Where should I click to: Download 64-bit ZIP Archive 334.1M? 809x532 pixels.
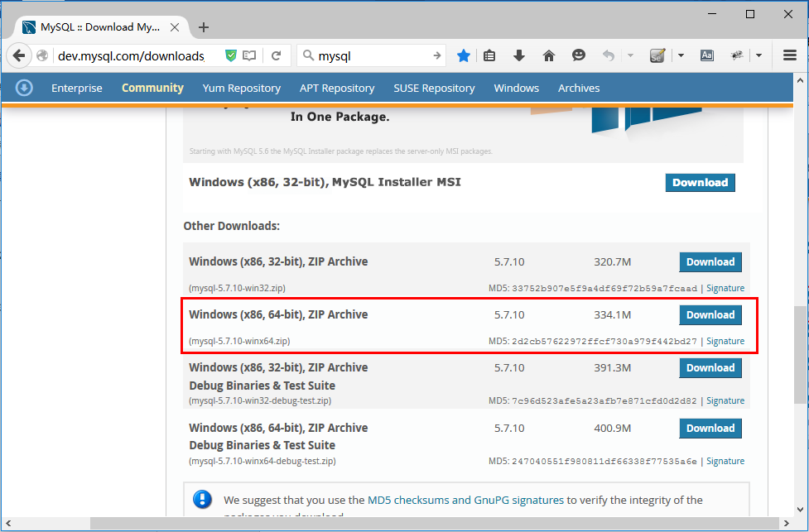[710, 315]
